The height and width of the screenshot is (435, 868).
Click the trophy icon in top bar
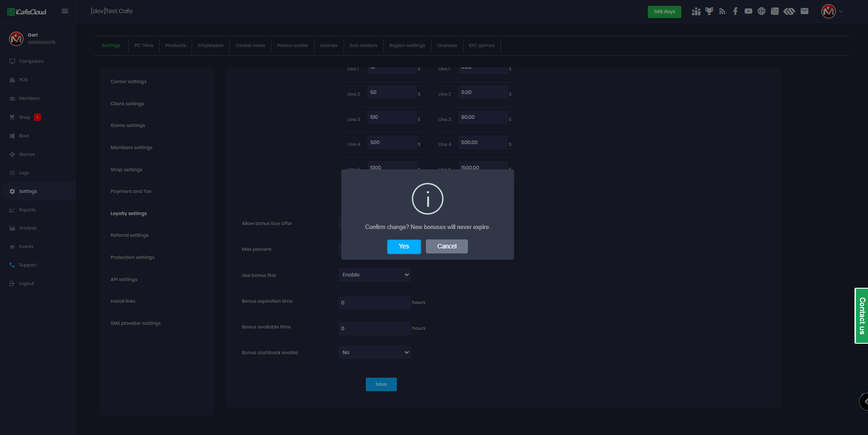pyautogui.click(x=709, y=11)
